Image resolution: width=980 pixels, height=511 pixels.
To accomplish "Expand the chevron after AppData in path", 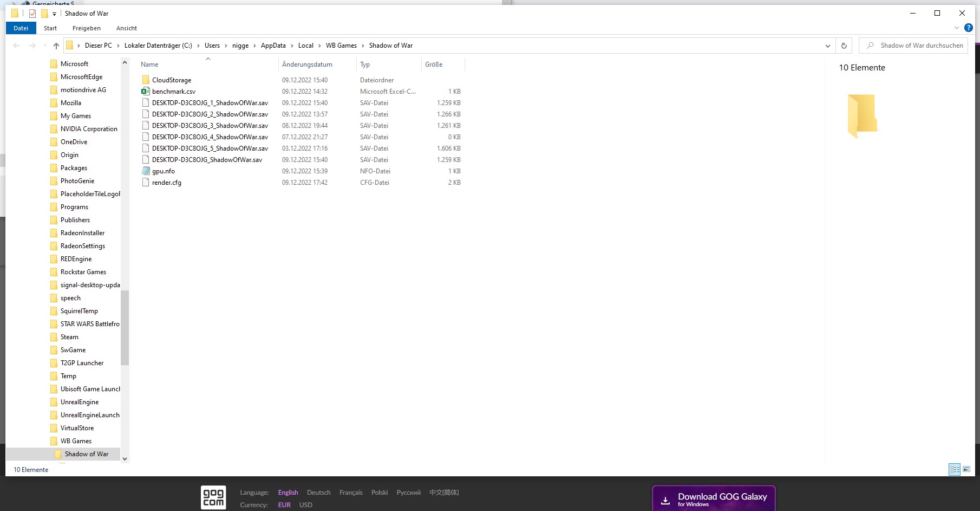I will [292, 46].
